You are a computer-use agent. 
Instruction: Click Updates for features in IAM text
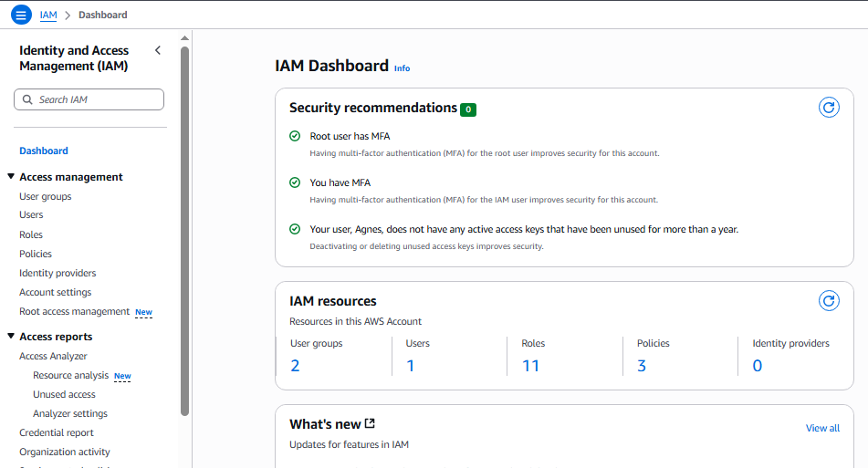[349, 445]
